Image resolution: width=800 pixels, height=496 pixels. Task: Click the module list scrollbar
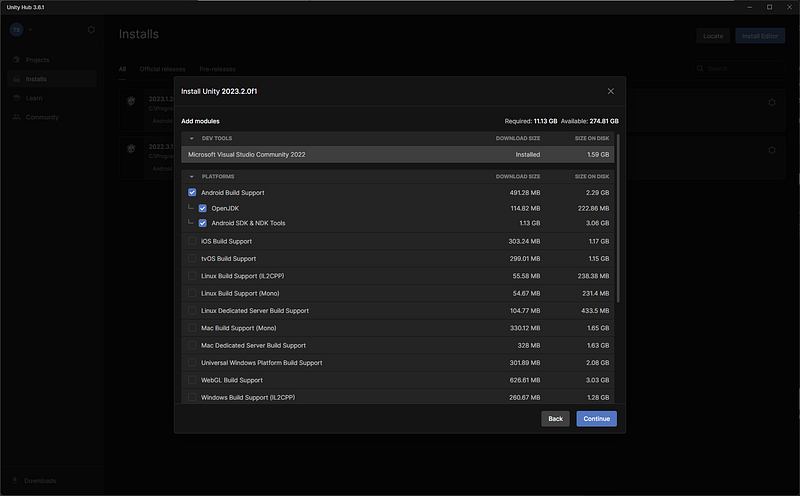(618, 218)
